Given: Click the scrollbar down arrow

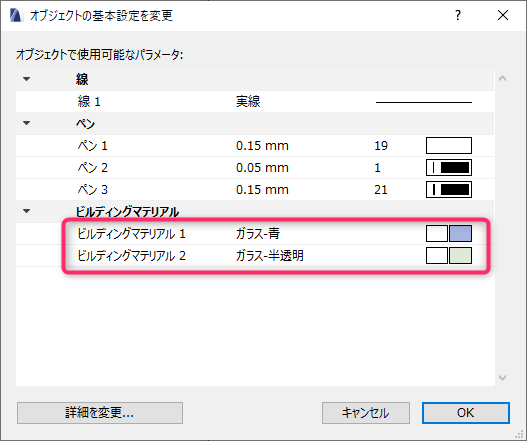Looking at the screenshot, I should 502,378.
